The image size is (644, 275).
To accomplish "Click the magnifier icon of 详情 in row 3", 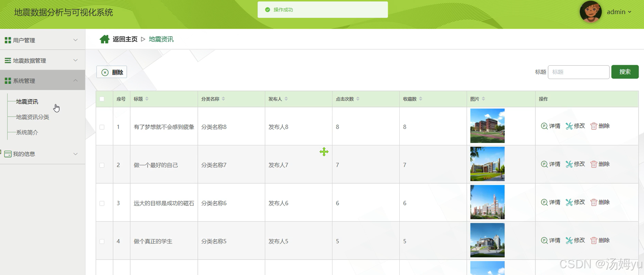I will pos(544,202).
